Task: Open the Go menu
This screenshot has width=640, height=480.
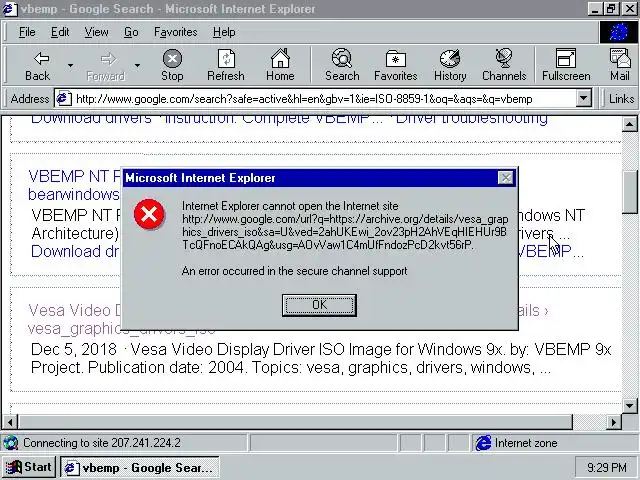Action: (131, 32)
